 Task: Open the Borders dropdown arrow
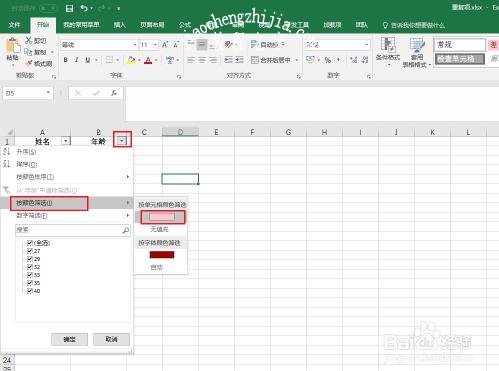117,60
